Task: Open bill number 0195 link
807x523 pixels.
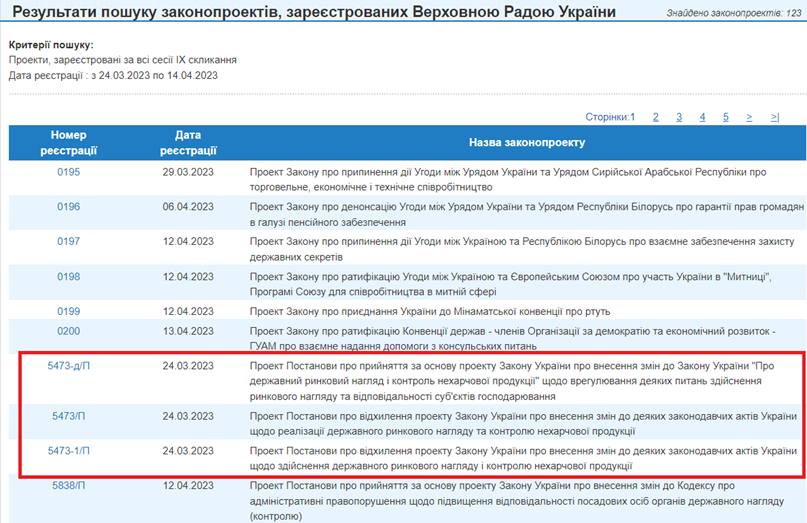Action: point(68,172)
